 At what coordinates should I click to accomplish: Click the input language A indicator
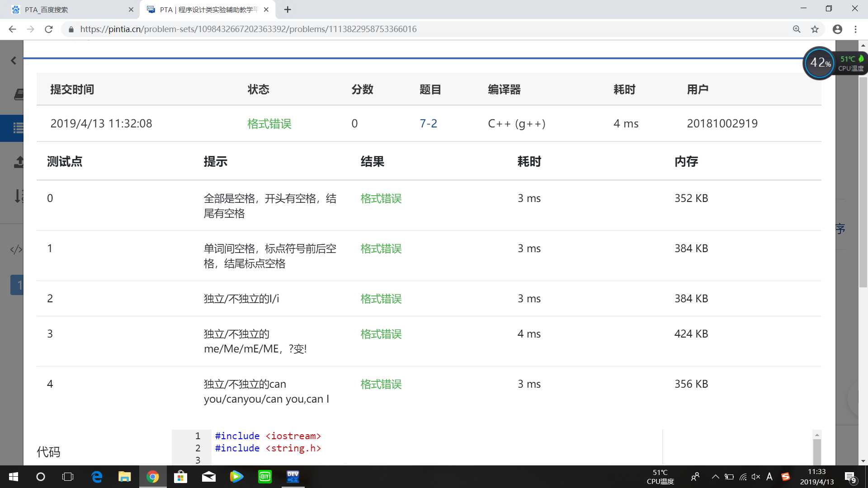click(x=769, y=477)
